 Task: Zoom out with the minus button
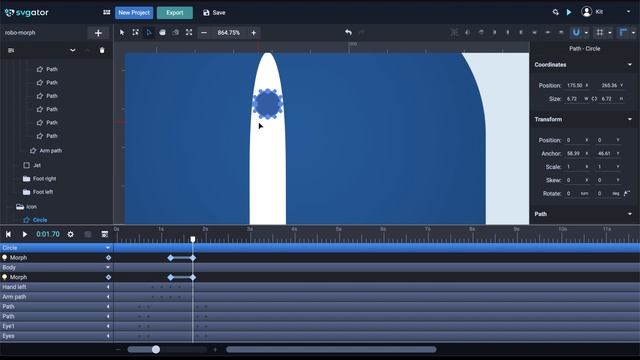pyautogui.click(x=204, y=33)
